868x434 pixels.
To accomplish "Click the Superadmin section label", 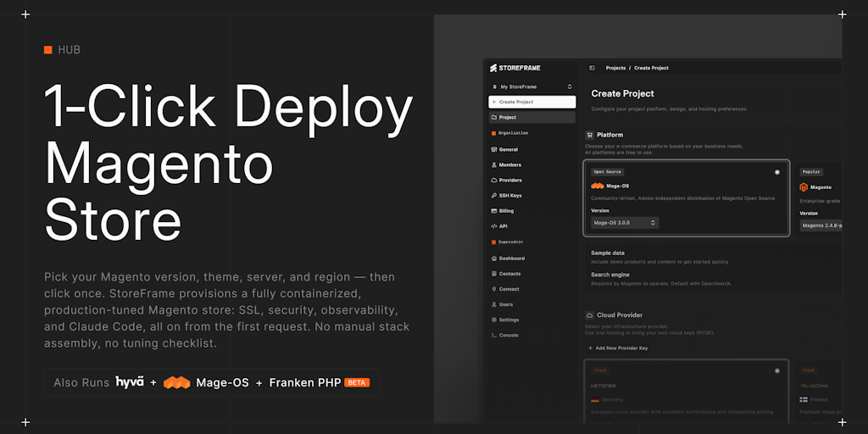I will click(512, 242).
